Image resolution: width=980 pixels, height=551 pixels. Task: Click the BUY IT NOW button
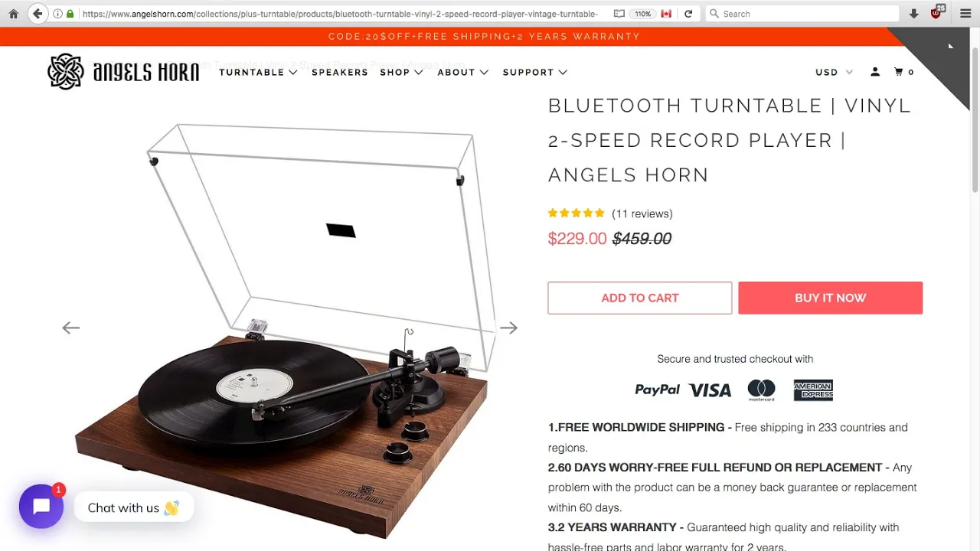pos(830,298)
